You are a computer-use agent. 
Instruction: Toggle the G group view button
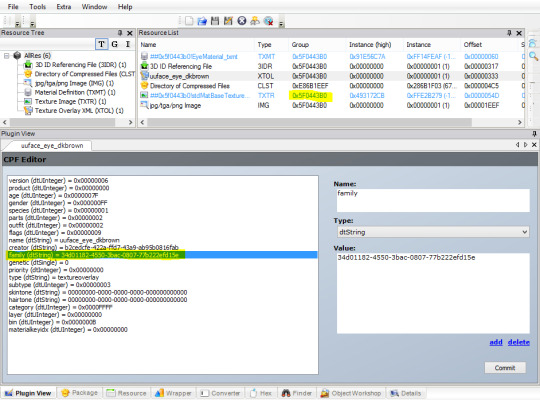115,44
